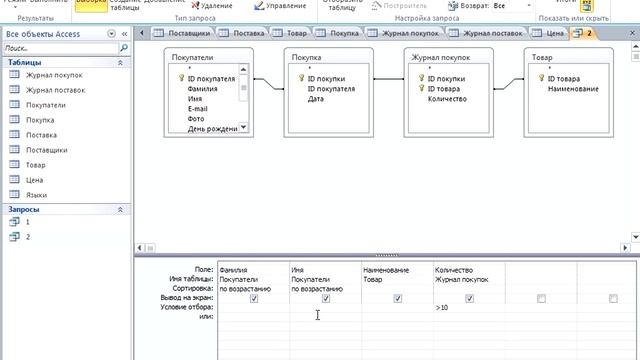Open the Покупатели table in navigation pane
Image resolution: width=640 pixels, height=360 pixels.
(x=46, y=105)
